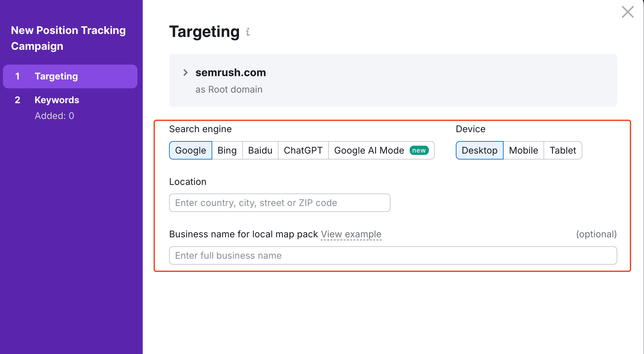Click the 'Added: 0' text
The width and height of the screenshot is (644, 354).
pos(54,116)
